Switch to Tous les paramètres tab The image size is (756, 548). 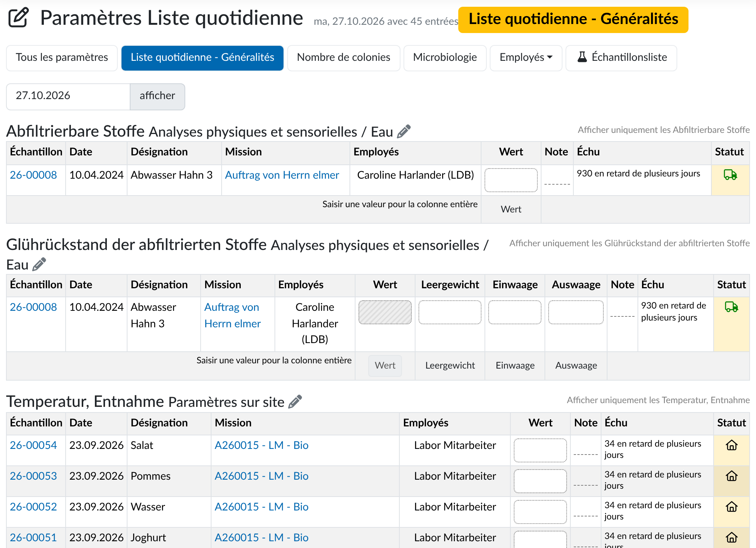pos(62,57)
